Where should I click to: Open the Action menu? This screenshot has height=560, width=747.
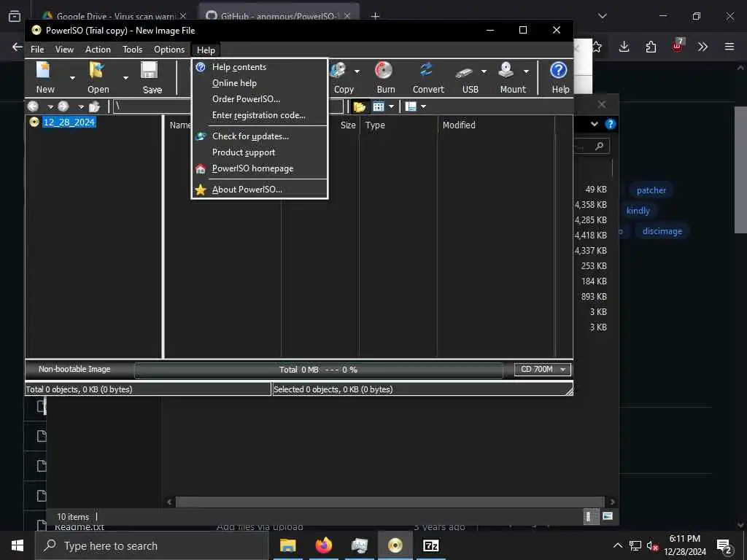point(98,50)
